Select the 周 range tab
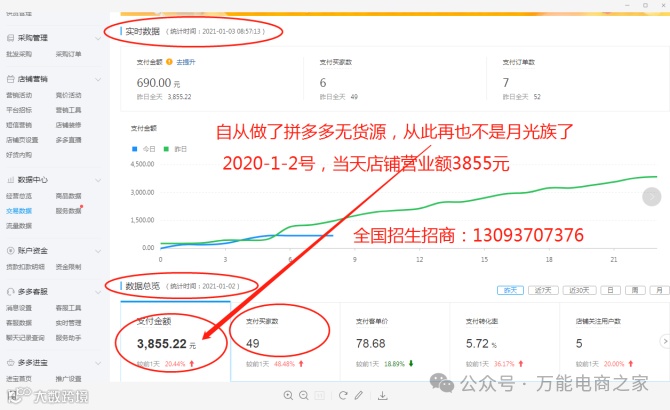 tap(635, 290)
